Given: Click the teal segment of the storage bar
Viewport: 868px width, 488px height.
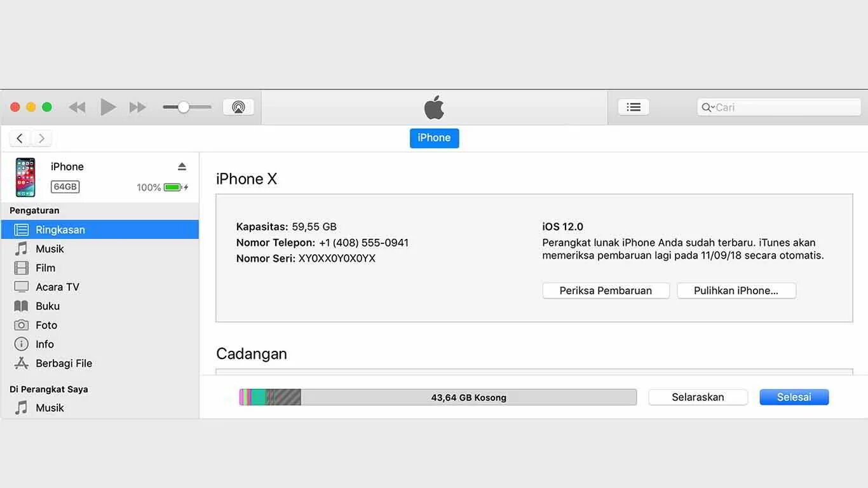Looking at the screenshot, I should 258,397.
